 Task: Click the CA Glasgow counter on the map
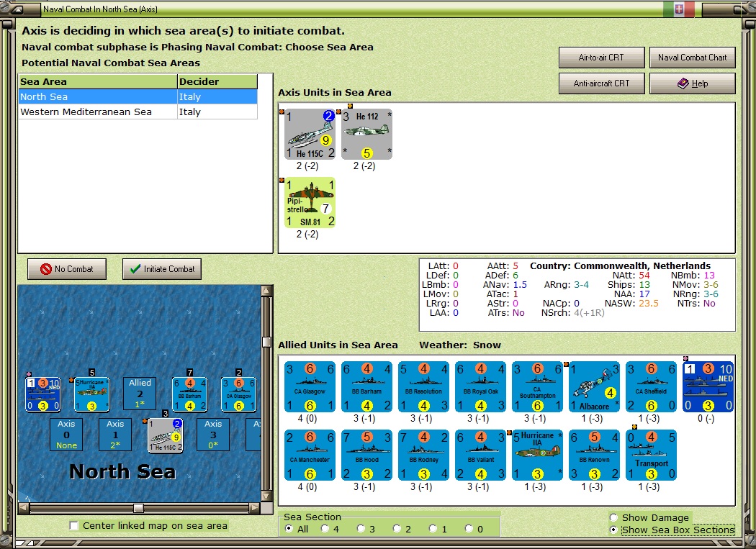click(238, 394)
